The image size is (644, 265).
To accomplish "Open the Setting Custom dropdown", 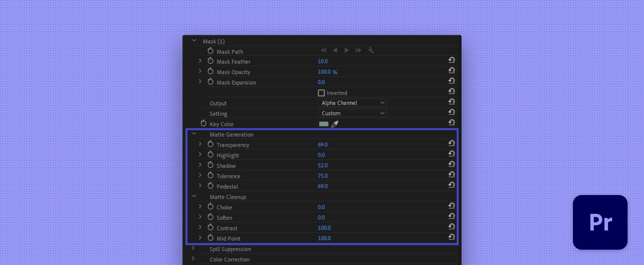I will 352,113.
